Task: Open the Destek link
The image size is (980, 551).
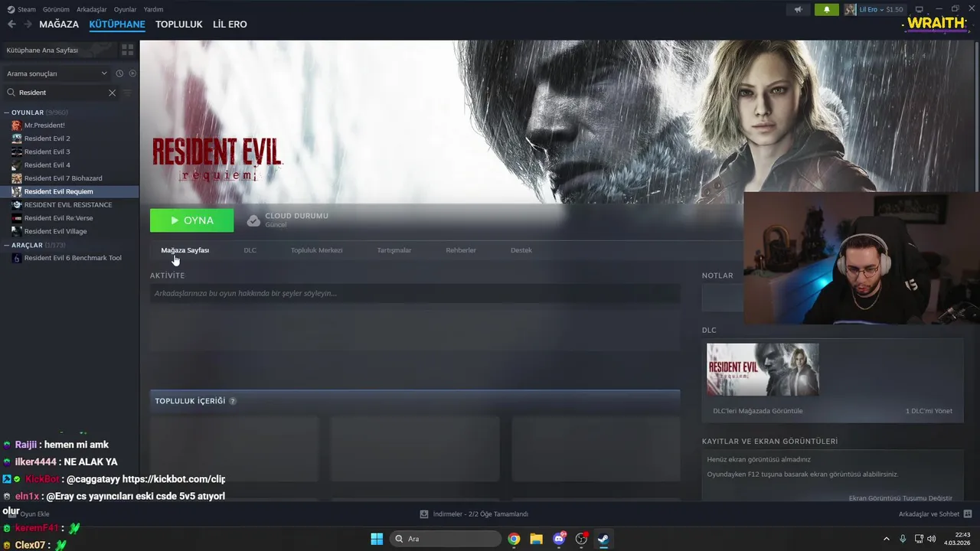Action: coord(521,250)
